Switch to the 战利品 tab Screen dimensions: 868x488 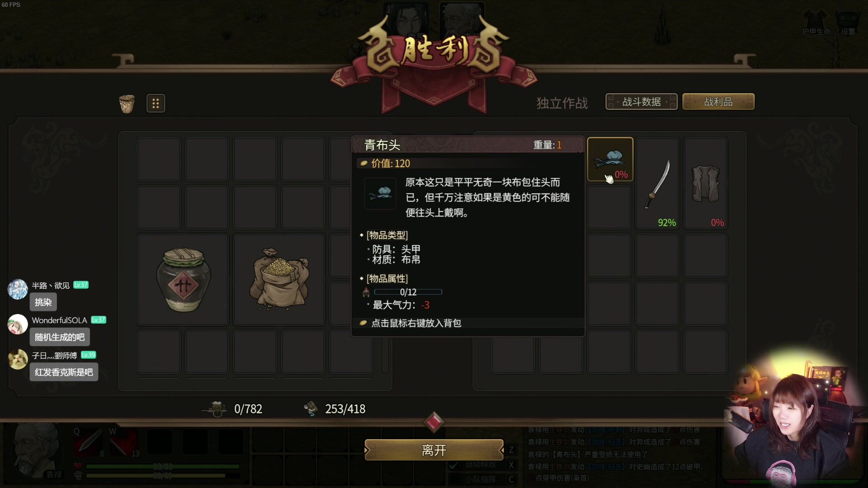tap(718, 102)
